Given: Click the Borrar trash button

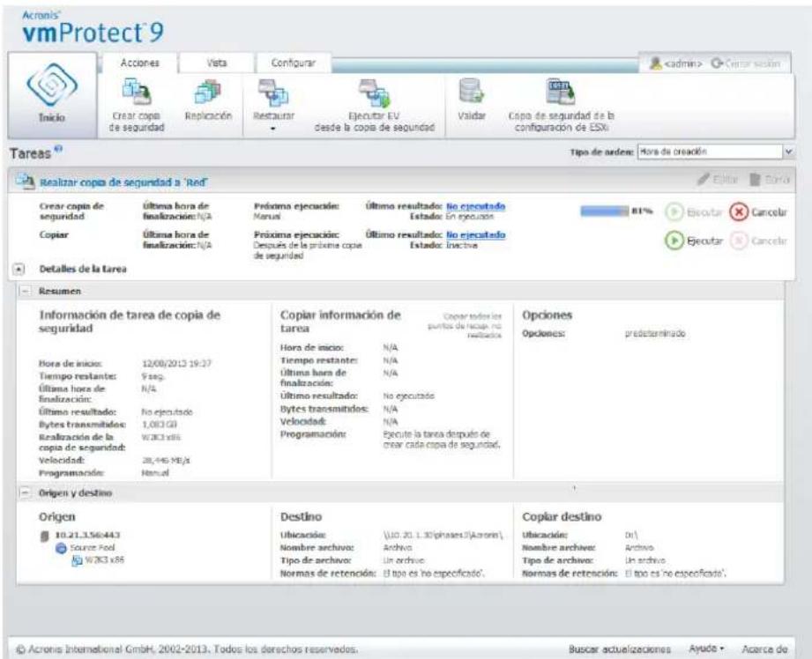Looking at the screenshot, I should (770, 180).
